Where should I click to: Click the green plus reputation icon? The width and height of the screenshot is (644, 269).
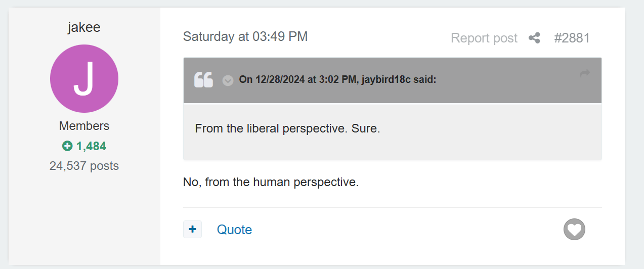(x=67, y=146)
